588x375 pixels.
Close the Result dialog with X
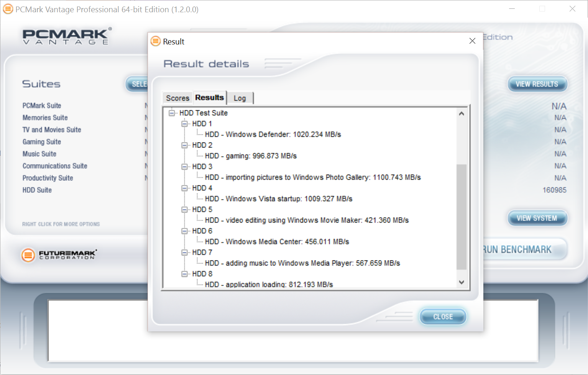point(472,41)
